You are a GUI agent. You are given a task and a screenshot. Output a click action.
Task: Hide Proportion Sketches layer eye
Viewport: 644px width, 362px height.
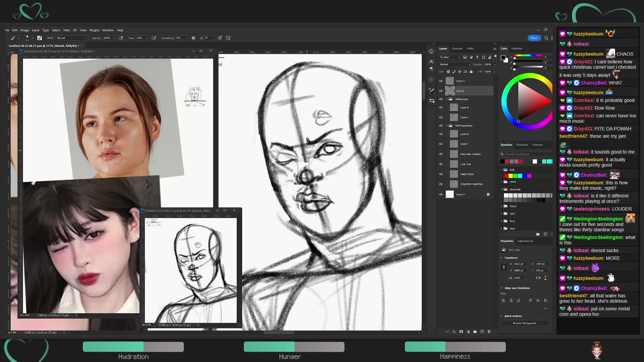441,184
